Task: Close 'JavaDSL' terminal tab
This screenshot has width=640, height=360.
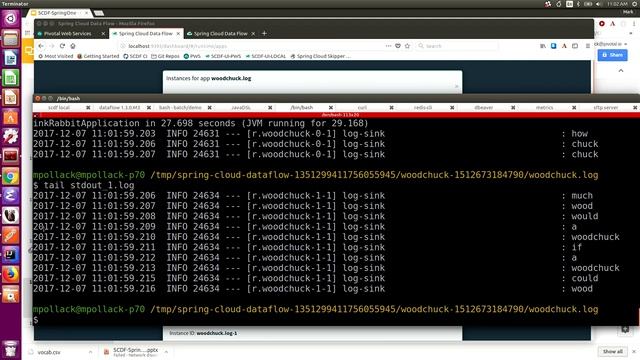Action: pyautogui.click(x=270, y=107)
